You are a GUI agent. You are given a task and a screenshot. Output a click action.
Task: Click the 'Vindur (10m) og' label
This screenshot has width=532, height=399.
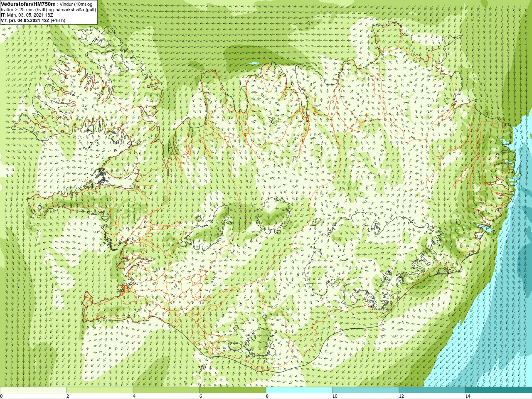coord(76,4)
